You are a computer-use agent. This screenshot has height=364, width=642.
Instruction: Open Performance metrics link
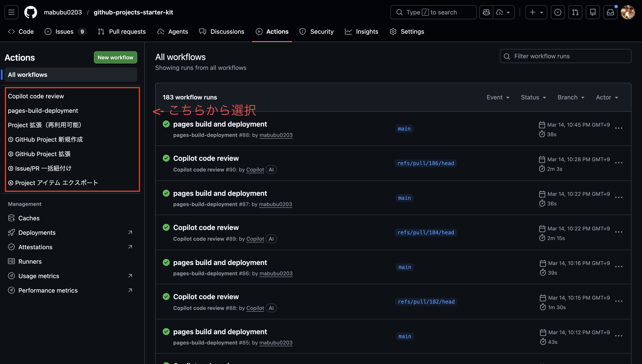[71, 290]
